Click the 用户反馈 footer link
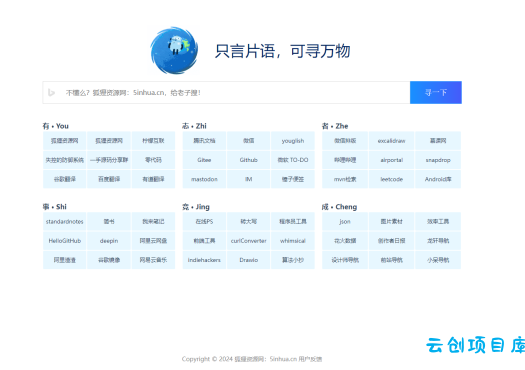 click(310, 359)
